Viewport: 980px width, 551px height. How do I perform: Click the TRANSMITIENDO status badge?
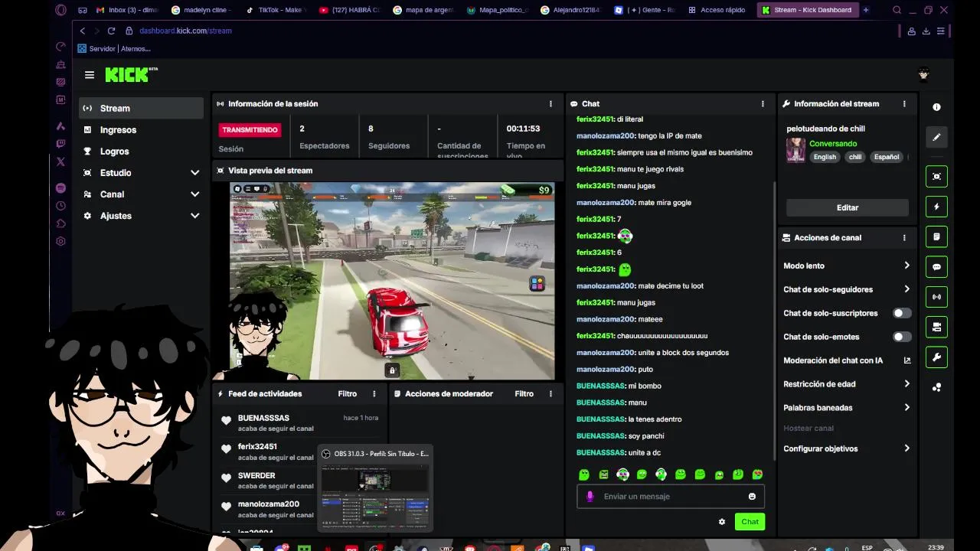click(250, 130)
